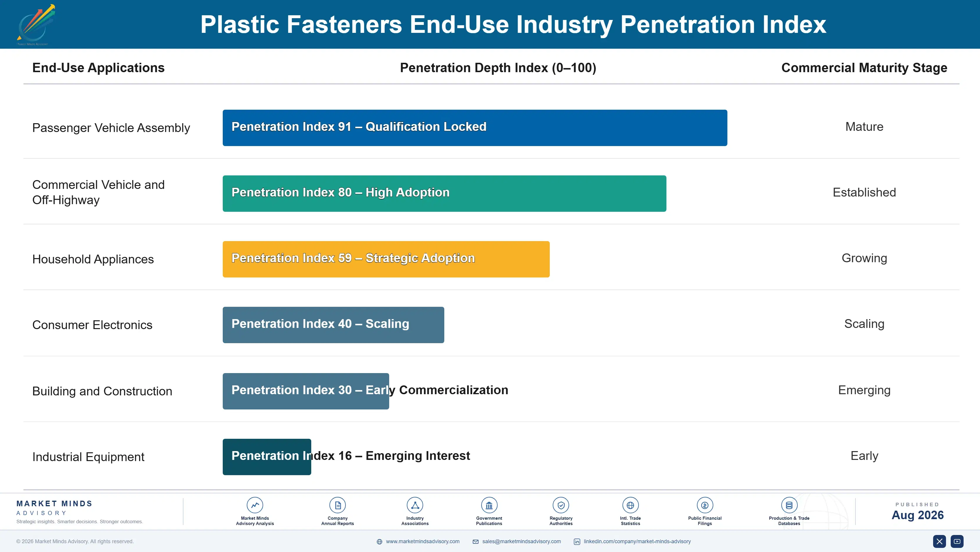Click the 'Early' maturity stage value

864,456
